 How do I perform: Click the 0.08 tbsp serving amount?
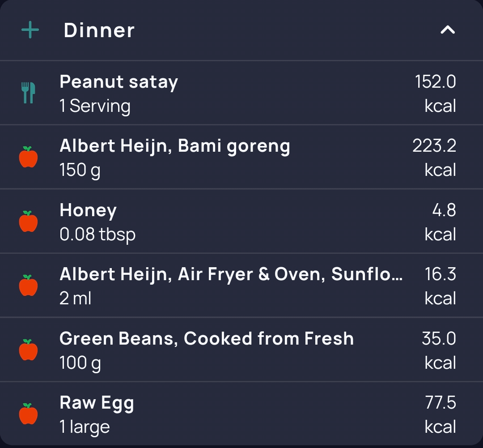click(97, 235)
